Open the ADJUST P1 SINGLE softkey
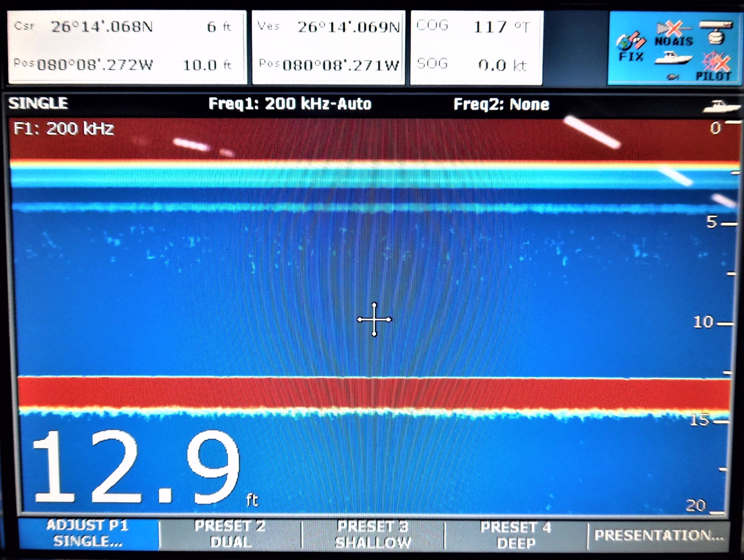The width and height of the screenshot is (744, 560). coord(88,533)
